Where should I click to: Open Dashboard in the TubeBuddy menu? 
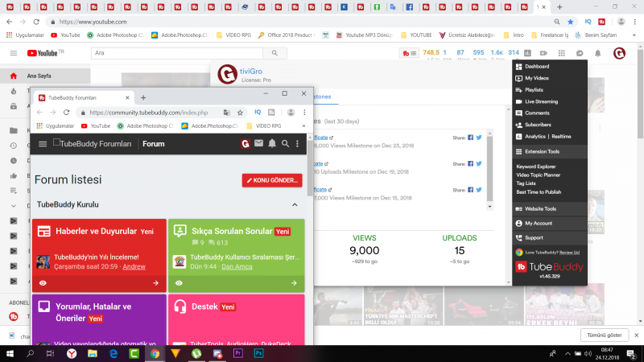[x=536, y=66]
